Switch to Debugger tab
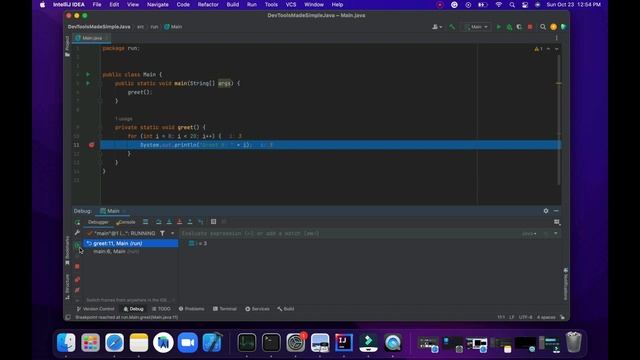The image size is (640, 360). pyautogui.click(x=98, y=222)
